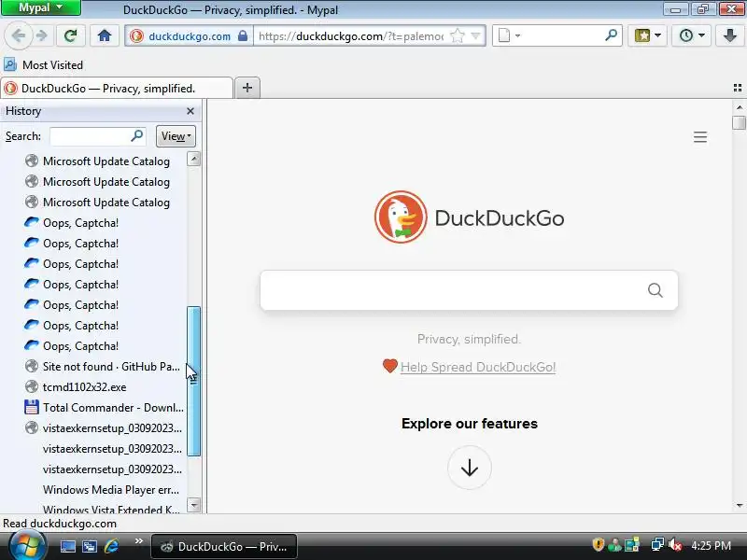Select the DuckDuckGo browser tab
The image size is (747, 560).
[117, 89]
